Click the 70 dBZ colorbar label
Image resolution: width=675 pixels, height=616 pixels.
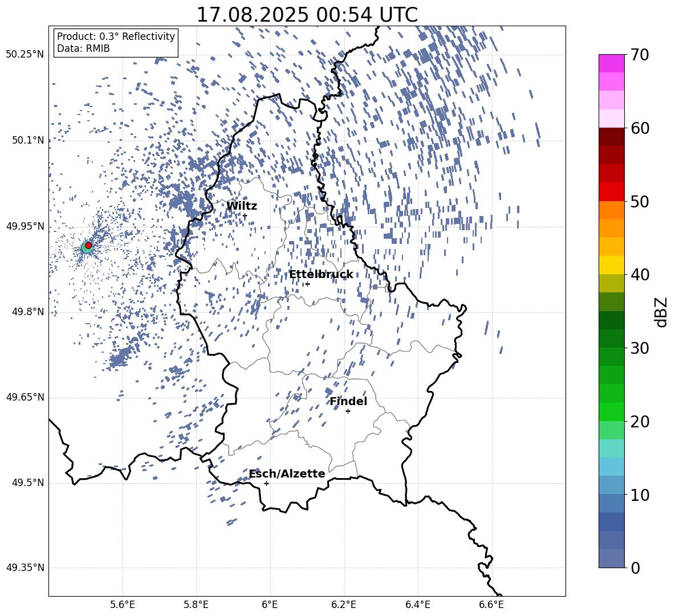[x=640, y=55]
